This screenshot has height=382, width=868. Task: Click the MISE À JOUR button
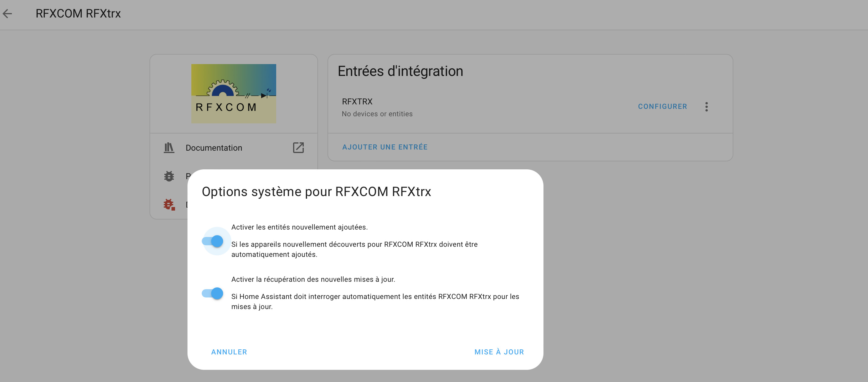(499, 352)
